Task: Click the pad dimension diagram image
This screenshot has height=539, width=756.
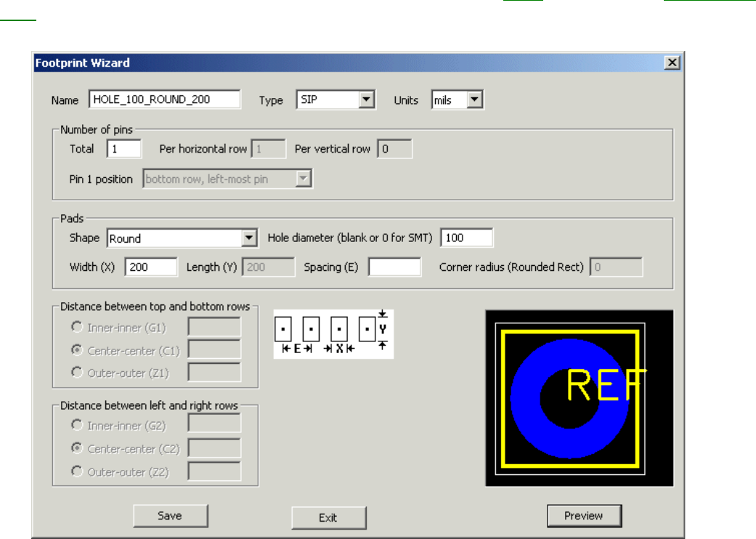Action: coord(333,334)
